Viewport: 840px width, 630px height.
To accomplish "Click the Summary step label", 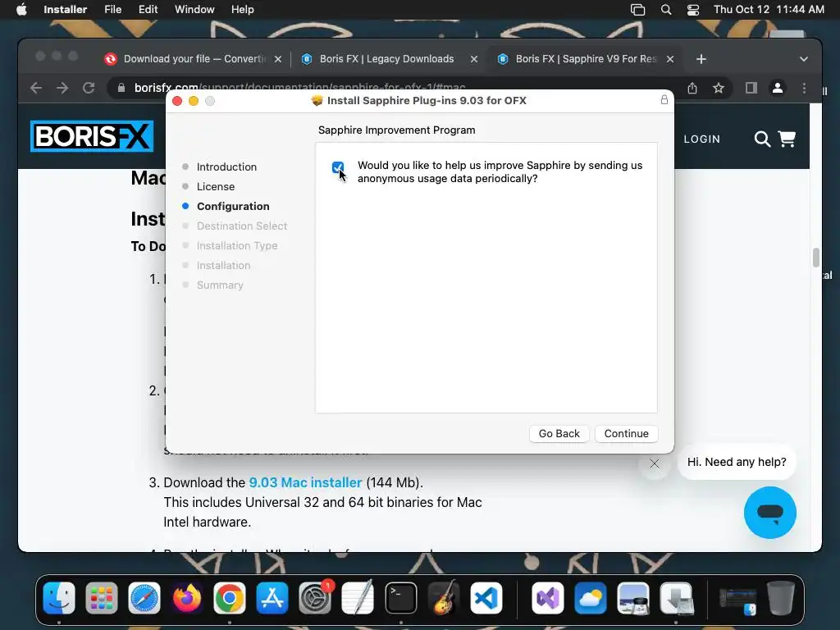I will pyautogui.click(x=220, y=285).
